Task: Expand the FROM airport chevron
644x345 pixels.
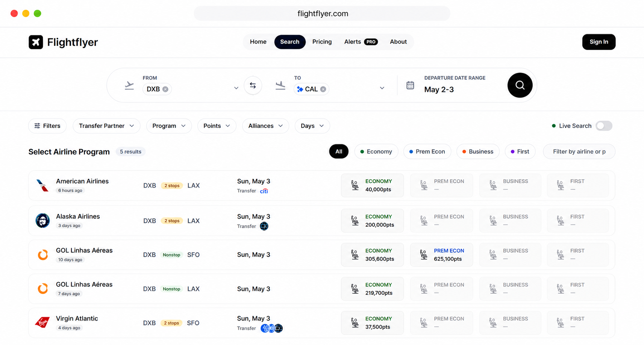Action: coord(236,88)
